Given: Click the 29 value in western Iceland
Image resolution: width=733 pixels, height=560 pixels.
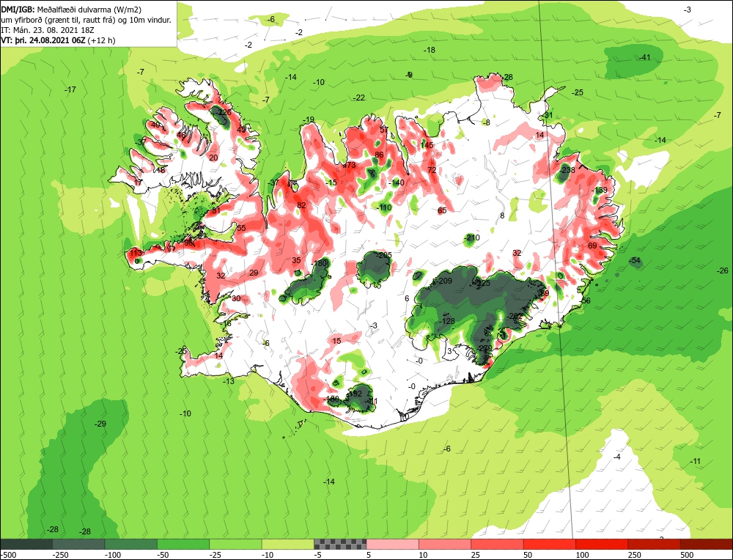Looking at the screenshot, I should pyautogui.click(x=254, y=273).
